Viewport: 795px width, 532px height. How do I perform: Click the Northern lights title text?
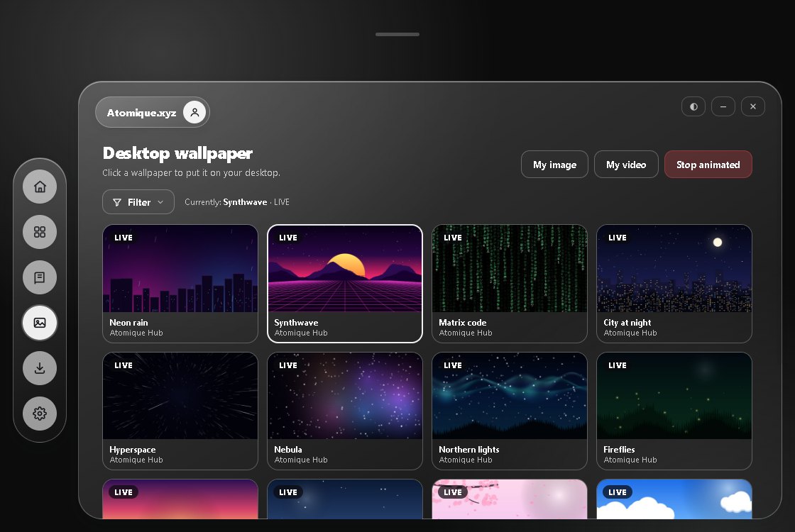[469, 450]
